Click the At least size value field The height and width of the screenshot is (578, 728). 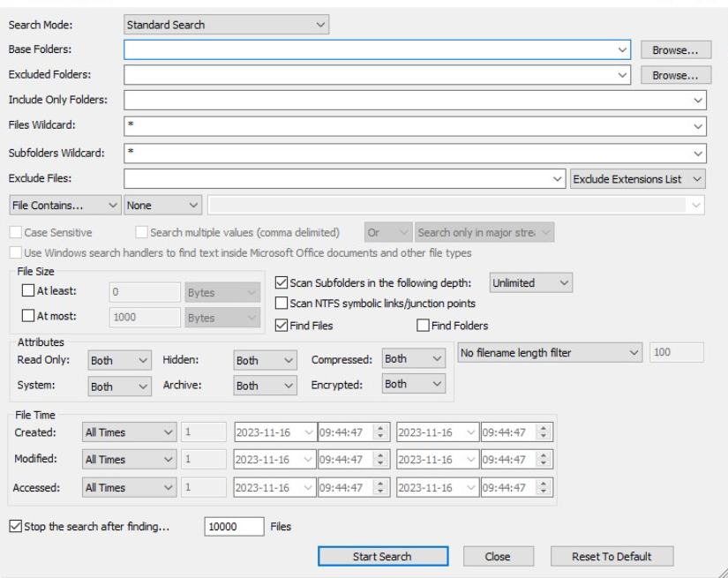tap(145, 292)
